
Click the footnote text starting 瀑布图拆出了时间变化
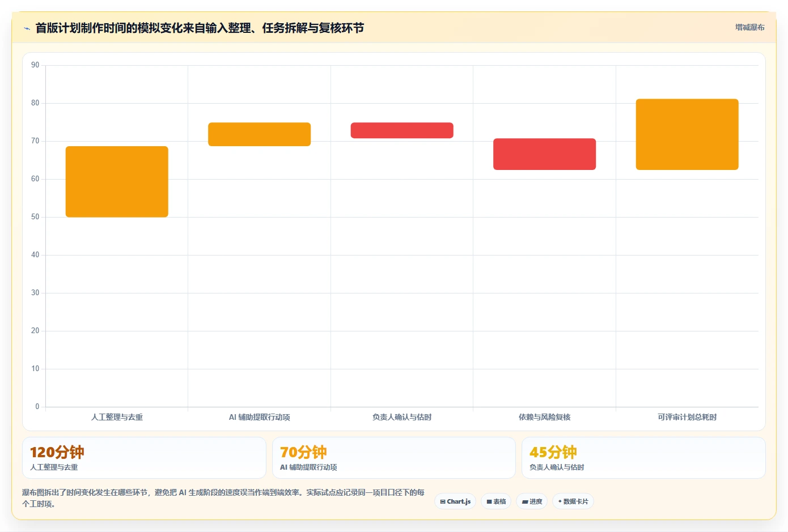[x=223, y=498]
